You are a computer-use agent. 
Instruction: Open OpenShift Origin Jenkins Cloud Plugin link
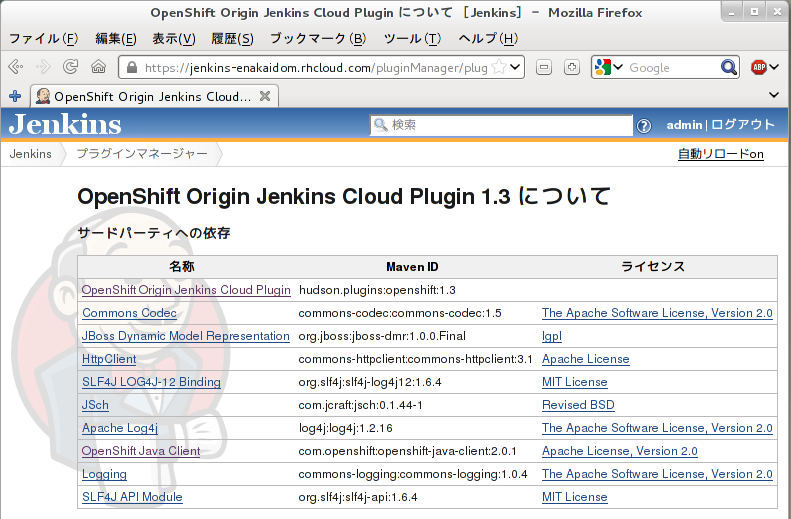click(x=186, y=290)
